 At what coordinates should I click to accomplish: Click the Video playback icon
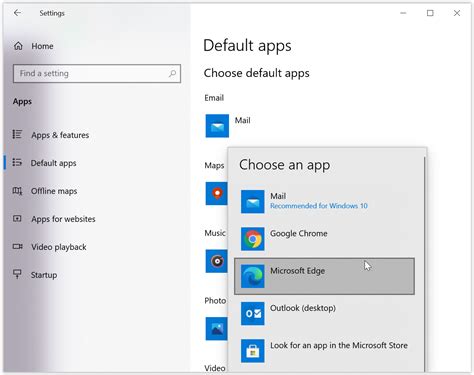(x=17, y=247)
